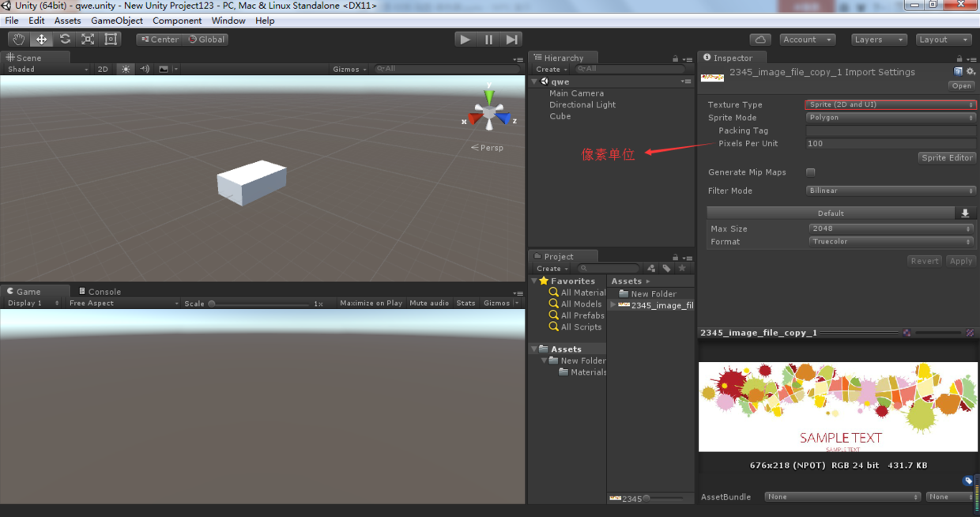The width and height of the screenshot is (980, 517).
Task: Activate the Rotate tool
Action: [x=63, y=38]
